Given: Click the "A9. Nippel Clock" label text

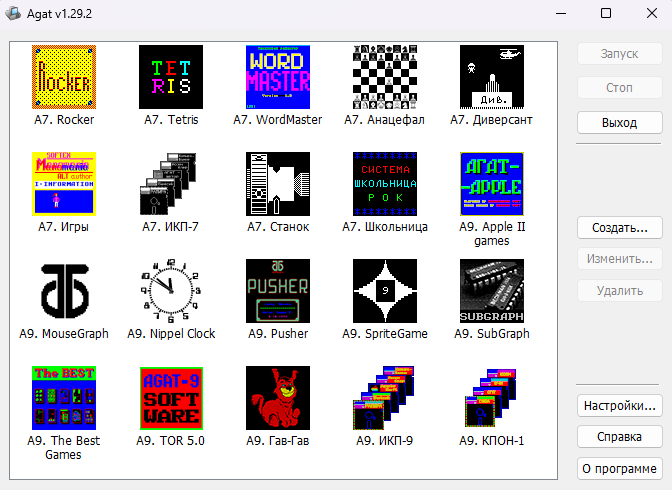Looking at the screenshot, I should [171, 334].
